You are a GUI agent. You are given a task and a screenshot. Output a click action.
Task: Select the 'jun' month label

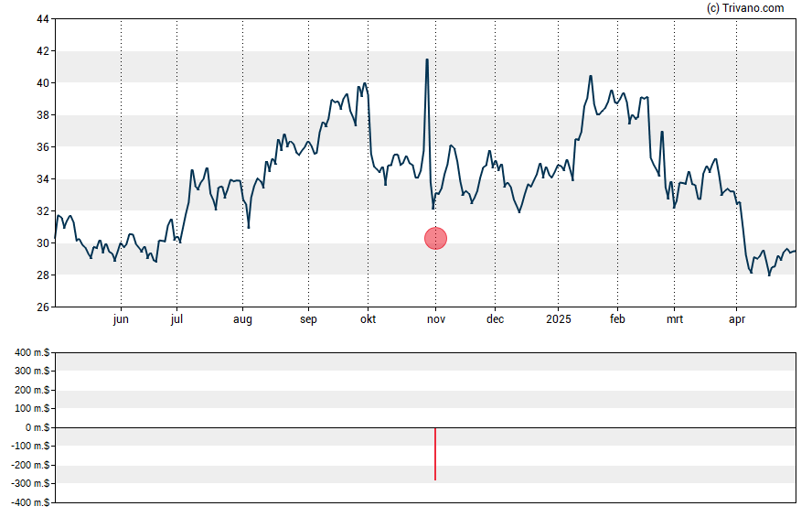tap(121, 319)
